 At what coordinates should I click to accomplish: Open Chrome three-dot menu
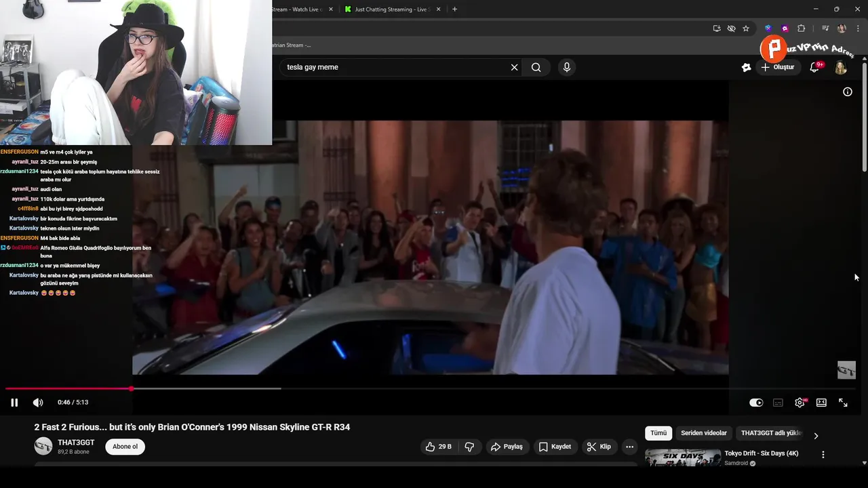[857, 28]
